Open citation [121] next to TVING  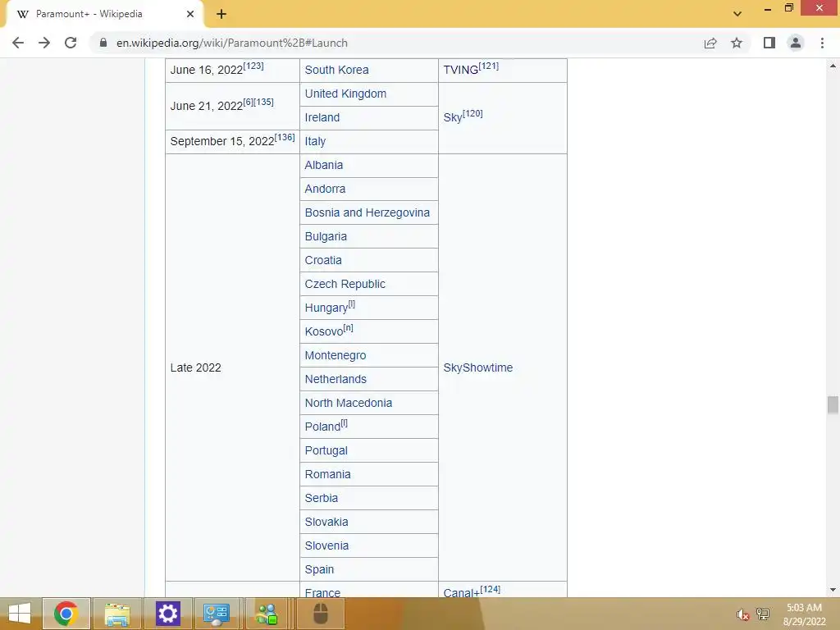[489, 66]
